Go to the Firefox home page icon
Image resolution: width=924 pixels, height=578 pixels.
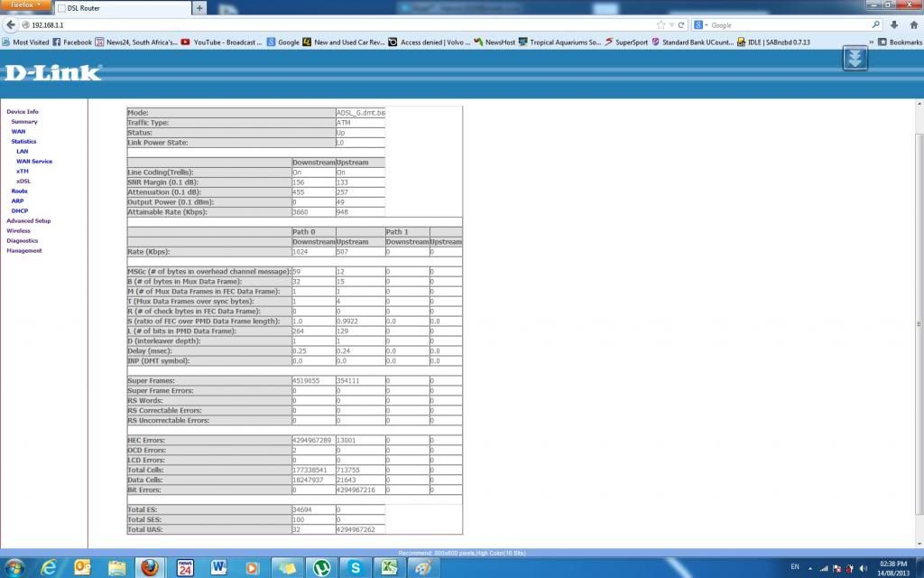coord(911,25)
